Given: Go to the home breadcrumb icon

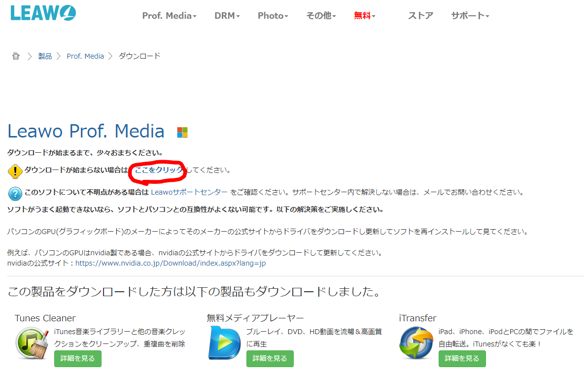Looking at the screenshot, I should coord(16,56).
